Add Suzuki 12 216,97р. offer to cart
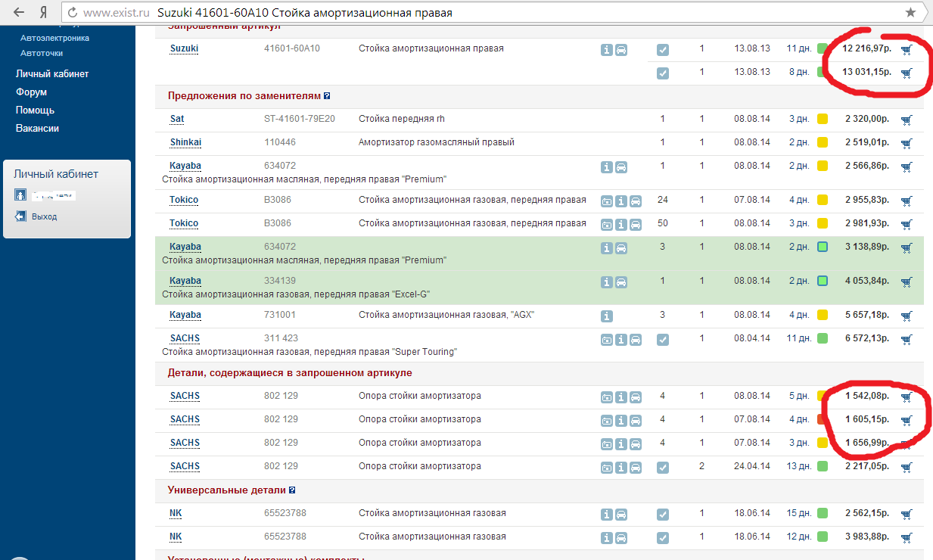This screenshot has width=933, height=560. [x=907, y=50]
